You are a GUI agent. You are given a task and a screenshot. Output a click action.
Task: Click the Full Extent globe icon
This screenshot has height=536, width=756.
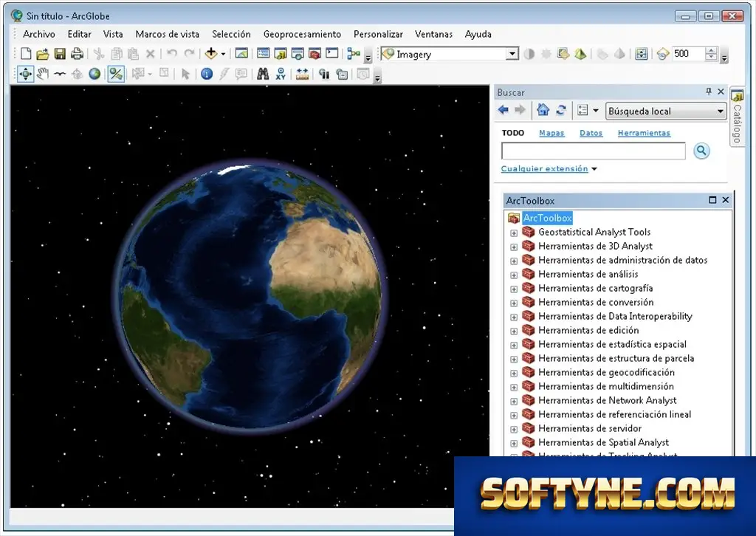point(94,74)
